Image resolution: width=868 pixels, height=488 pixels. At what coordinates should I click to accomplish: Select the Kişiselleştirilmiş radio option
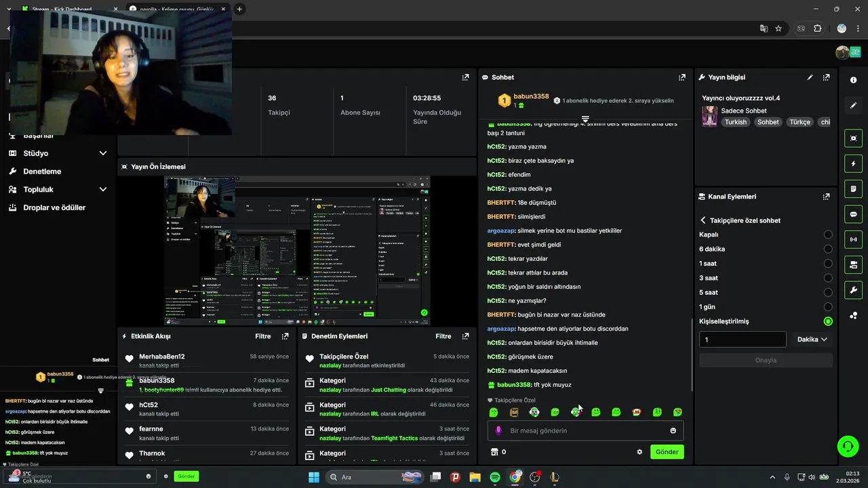point(828,321)
